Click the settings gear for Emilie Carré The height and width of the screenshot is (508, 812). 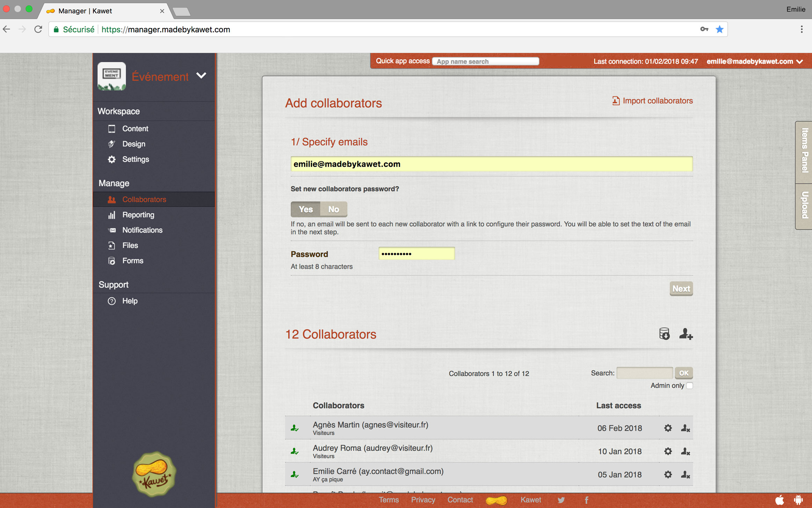pos(668,474)
